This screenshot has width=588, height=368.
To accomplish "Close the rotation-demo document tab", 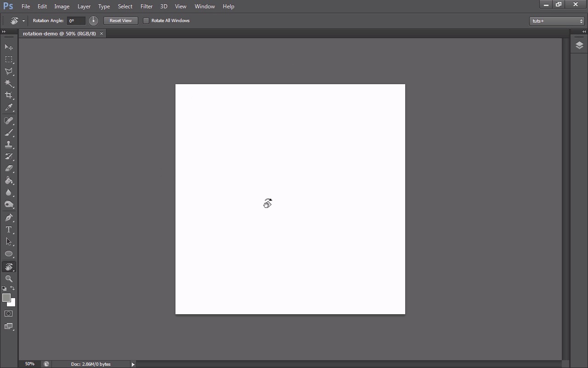I will coord(102,34).
